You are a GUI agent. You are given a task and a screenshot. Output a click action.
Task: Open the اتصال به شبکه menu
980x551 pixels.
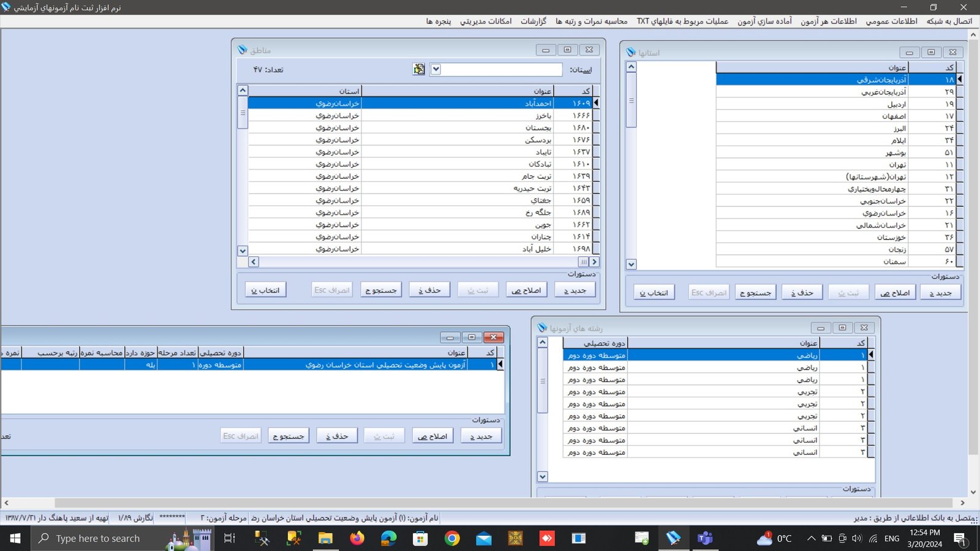(949, 21)
